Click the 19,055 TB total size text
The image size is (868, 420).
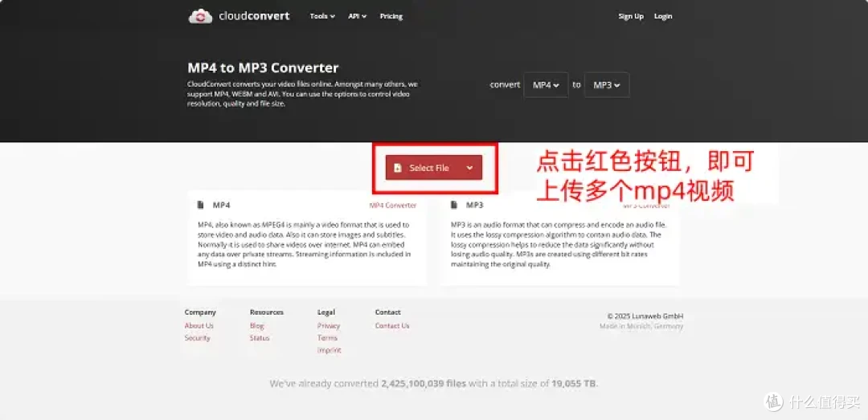coord(574,384)
